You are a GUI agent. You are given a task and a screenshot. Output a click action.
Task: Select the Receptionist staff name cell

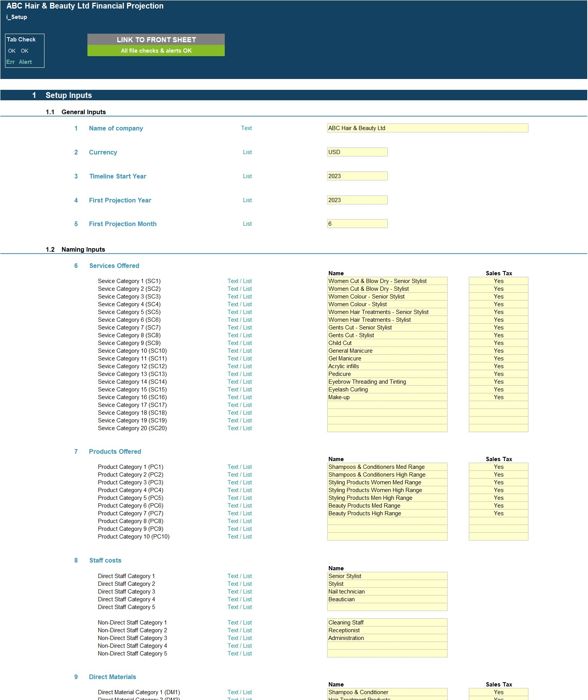387,630
